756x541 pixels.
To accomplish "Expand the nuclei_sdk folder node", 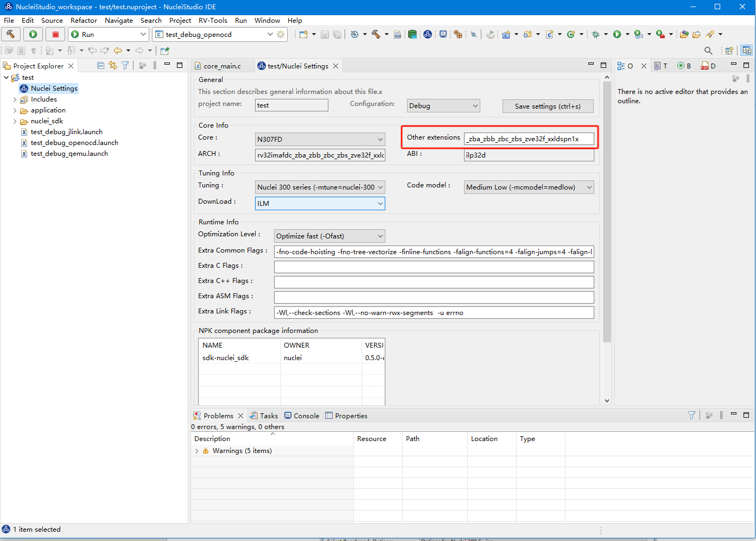I will [15, 121].
